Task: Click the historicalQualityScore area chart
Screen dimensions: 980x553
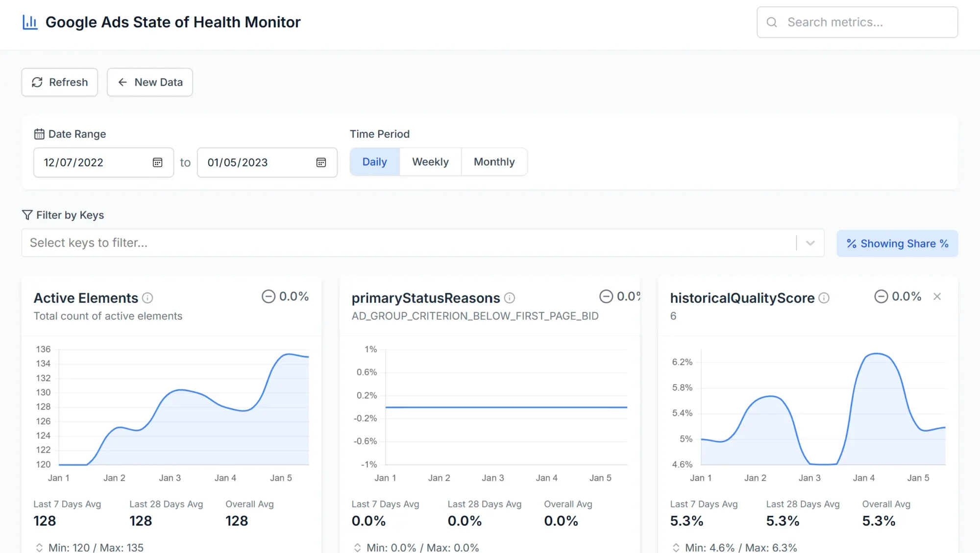Action: click(x=823, y=408)
